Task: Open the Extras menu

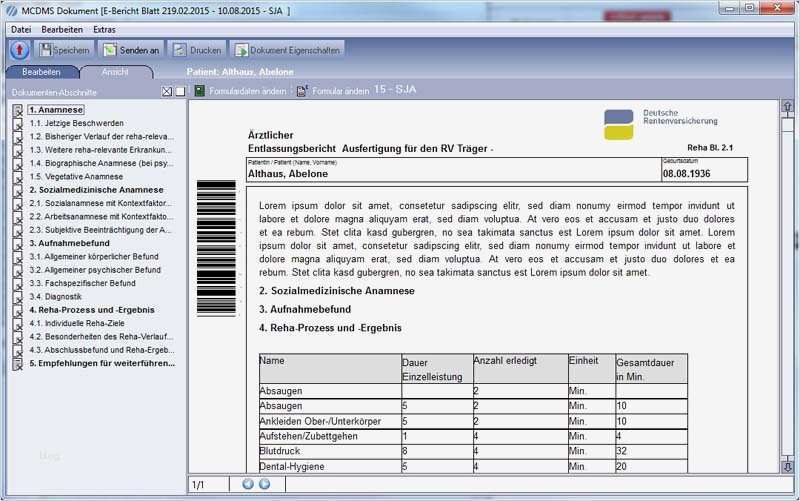Action: pyautogui.click(x=104, y=29)
